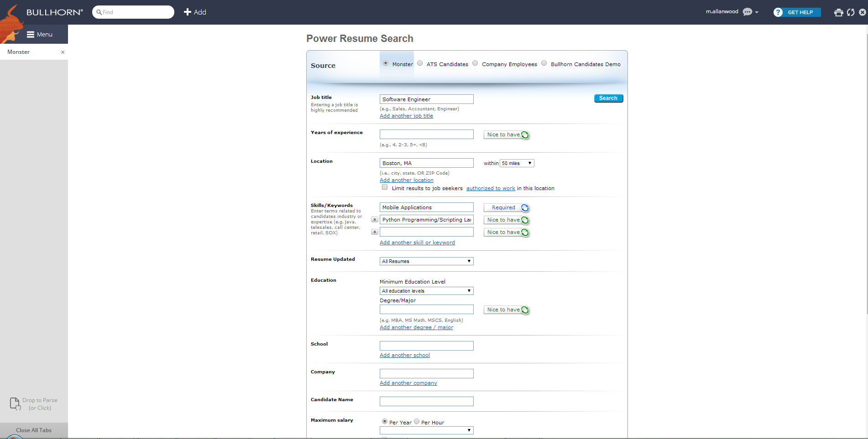This screenshot has width=868, height=439.
Task: Click the refresh icon in top bar
Action: [851, 12]
